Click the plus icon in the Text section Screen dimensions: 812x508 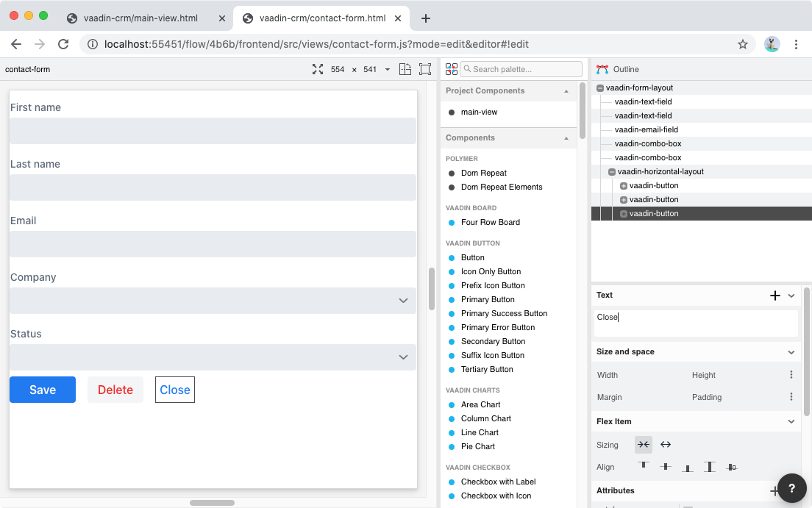[x=774, y=296]
